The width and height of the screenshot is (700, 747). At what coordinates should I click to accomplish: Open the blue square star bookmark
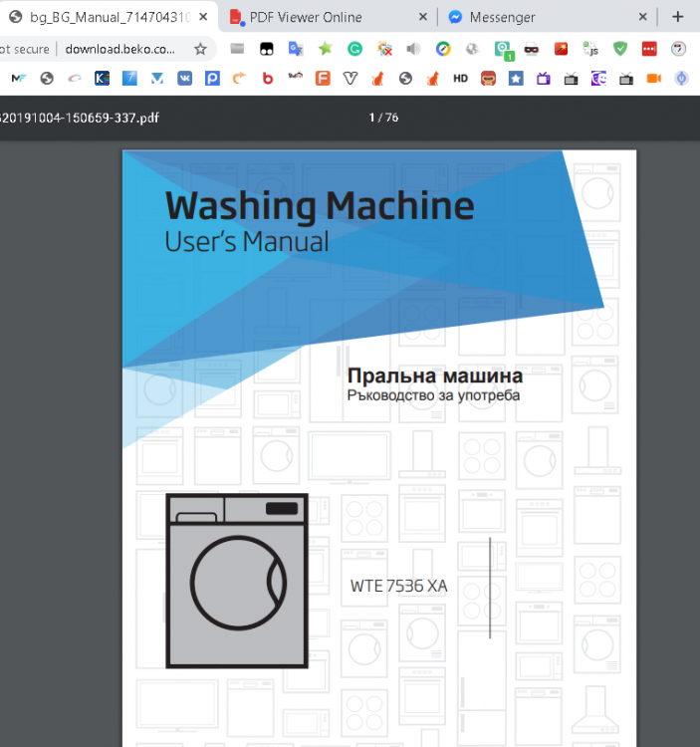click(x=516, y=78)
